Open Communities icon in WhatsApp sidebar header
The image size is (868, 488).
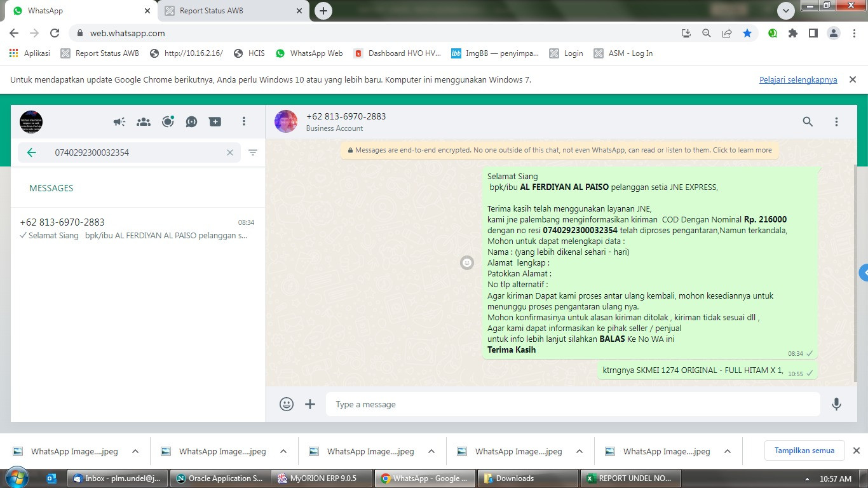[144, 121]
